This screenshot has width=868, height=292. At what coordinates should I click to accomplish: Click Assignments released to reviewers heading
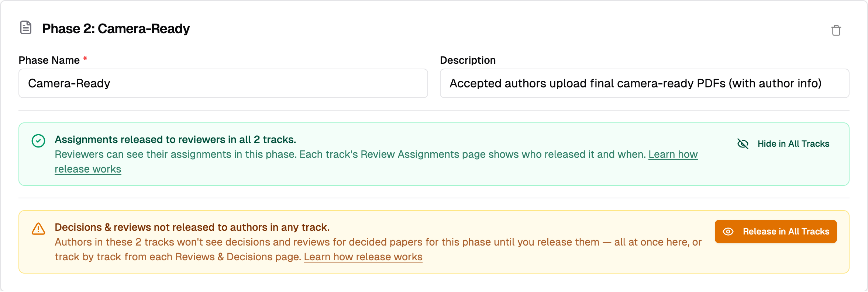pyautogui.click(x=175, y=139)
